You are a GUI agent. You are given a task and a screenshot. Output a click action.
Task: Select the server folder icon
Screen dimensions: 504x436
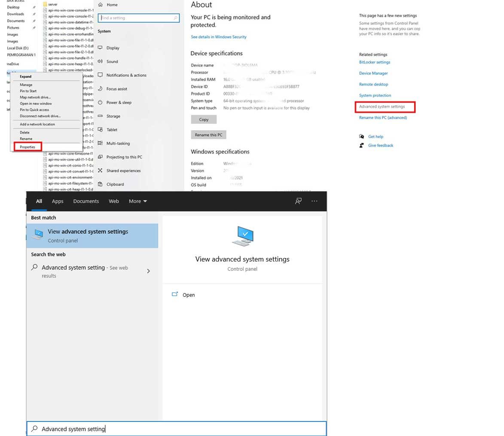coord(45,4)
